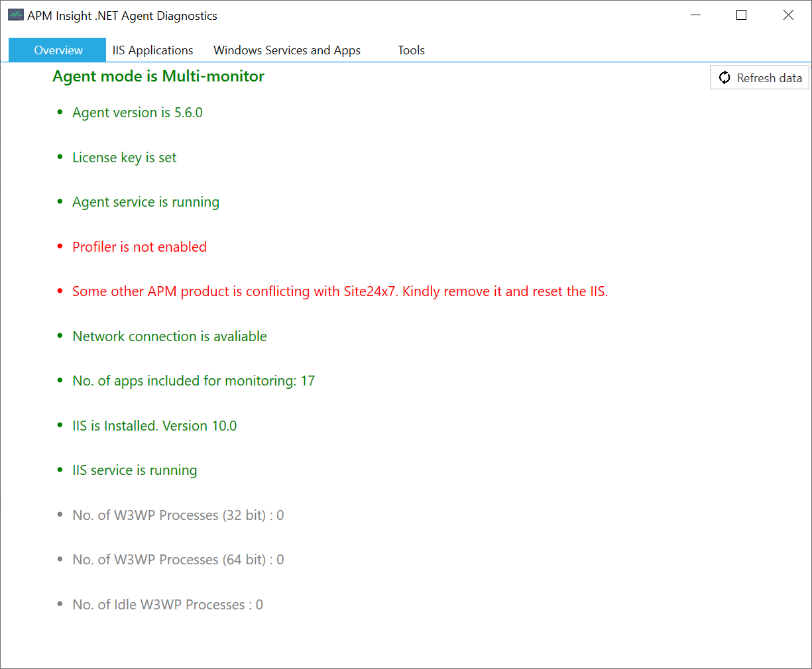The height and width of the screenshot is (669, 812).
Task: Click 'No. of Idle W3WP Processes : 0'
Action: [x=168, y=605]
